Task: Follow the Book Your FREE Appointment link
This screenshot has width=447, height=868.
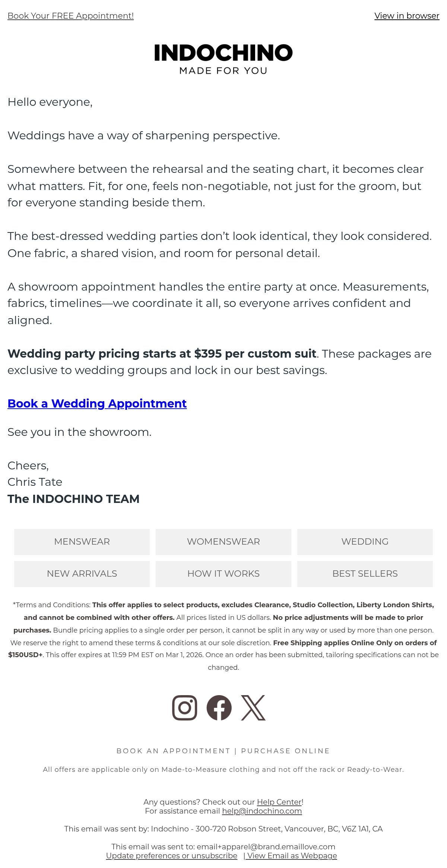Action: pyautogui.click(x=70, y=16)
